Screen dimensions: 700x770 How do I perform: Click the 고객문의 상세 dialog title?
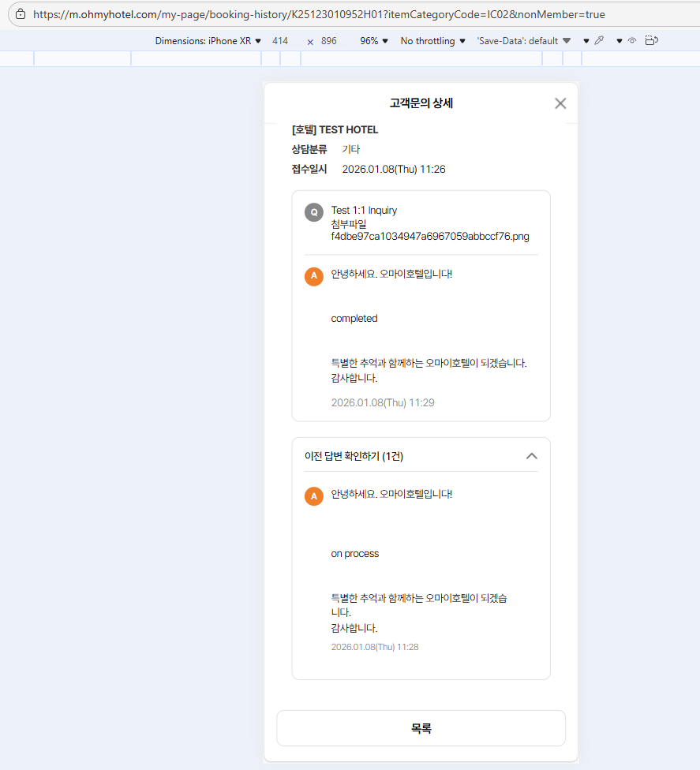point(421,103)
